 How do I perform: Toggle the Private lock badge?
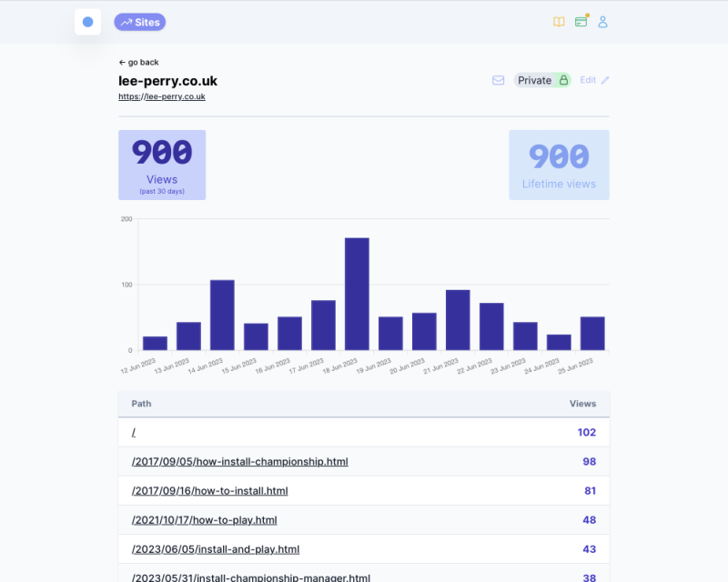click(542, 80)
